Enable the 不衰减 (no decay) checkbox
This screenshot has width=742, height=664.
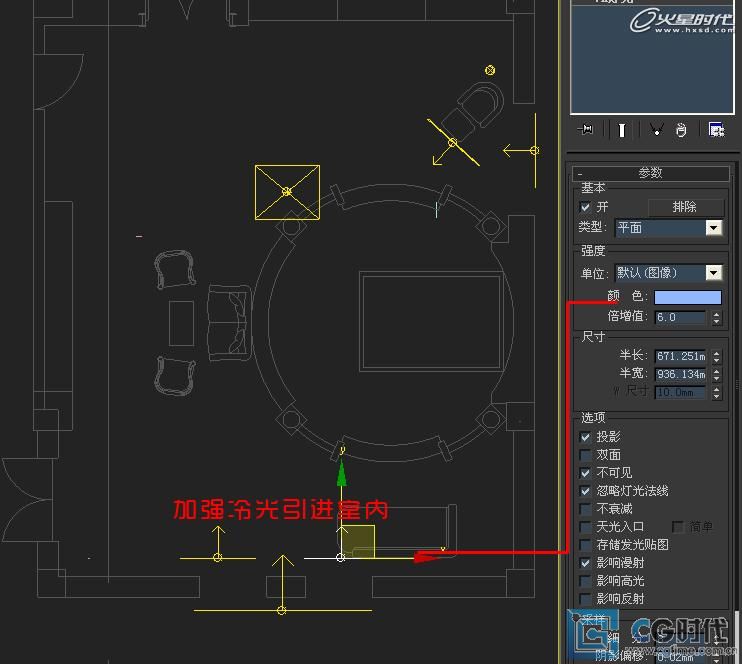tap(585, 509)
